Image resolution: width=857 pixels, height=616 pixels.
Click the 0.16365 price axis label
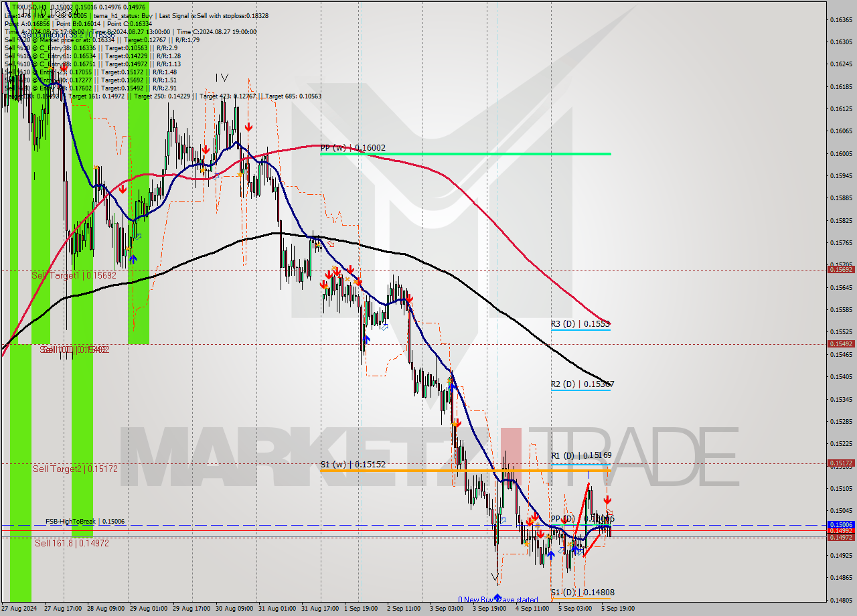coord(841,19)
